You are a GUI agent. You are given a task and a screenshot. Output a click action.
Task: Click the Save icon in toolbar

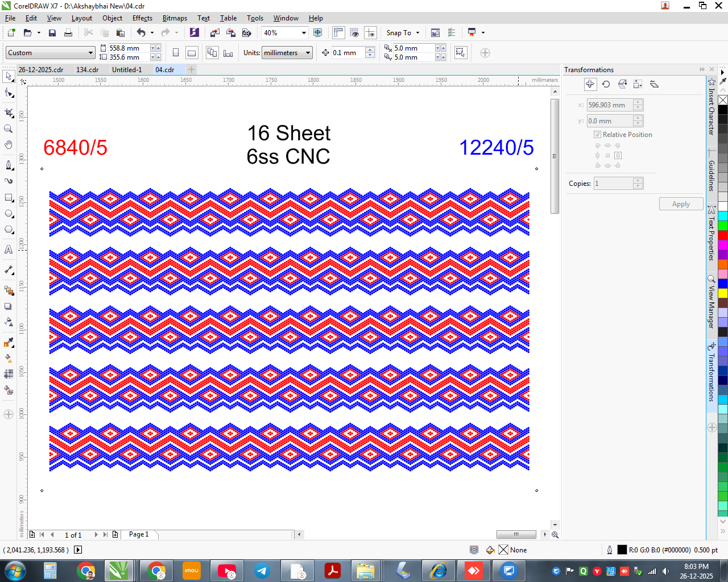[52, 33]
